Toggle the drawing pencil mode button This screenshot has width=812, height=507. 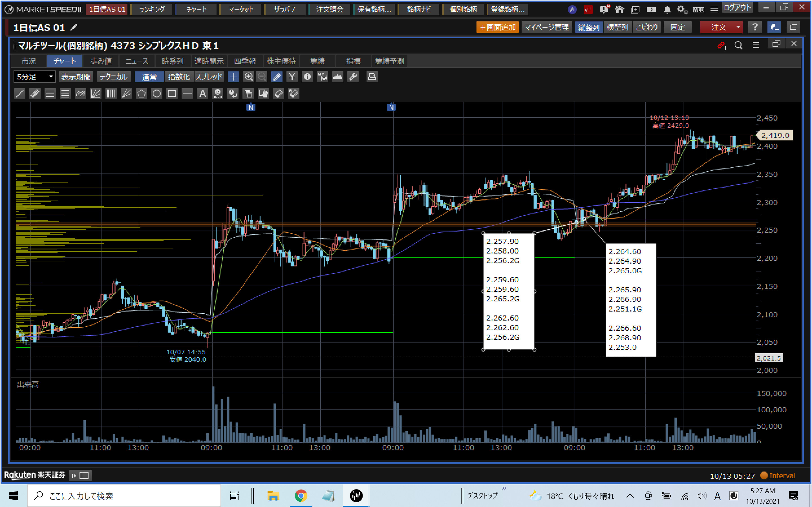tap(277, 77)
